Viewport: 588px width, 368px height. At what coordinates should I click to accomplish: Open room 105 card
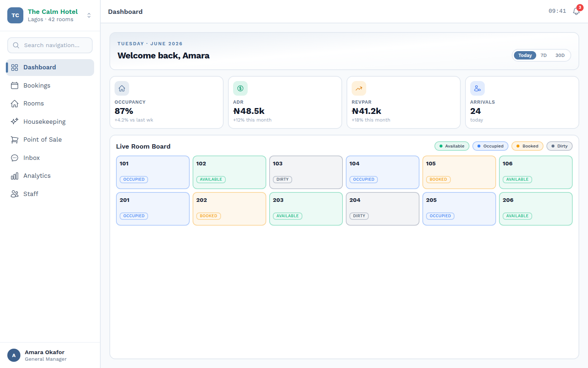pos(459,172)
